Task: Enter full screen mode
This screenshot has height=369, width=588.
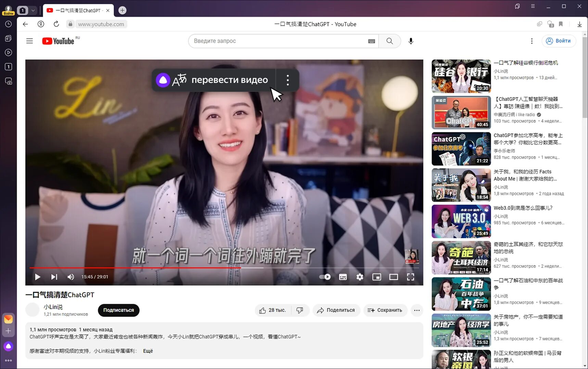Action: point(410,277)
